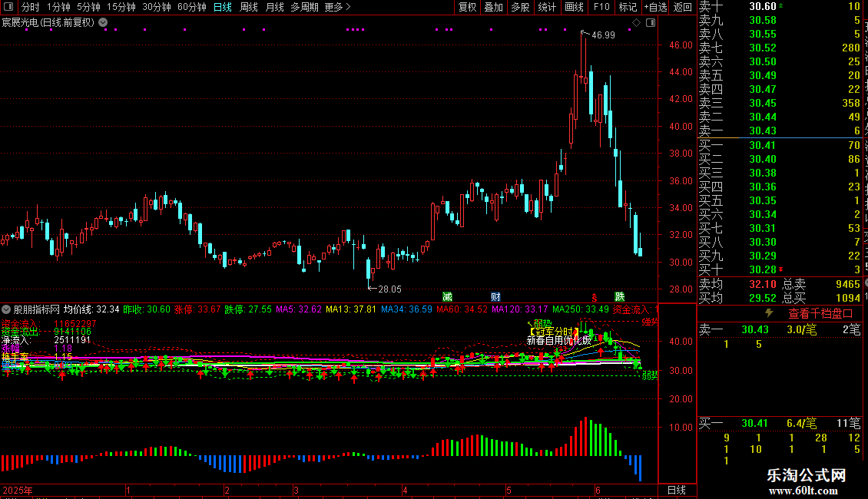Select the 5分钟 period
Image resolution: width=868 pixels, height=499 pixels.
point(88,7)
